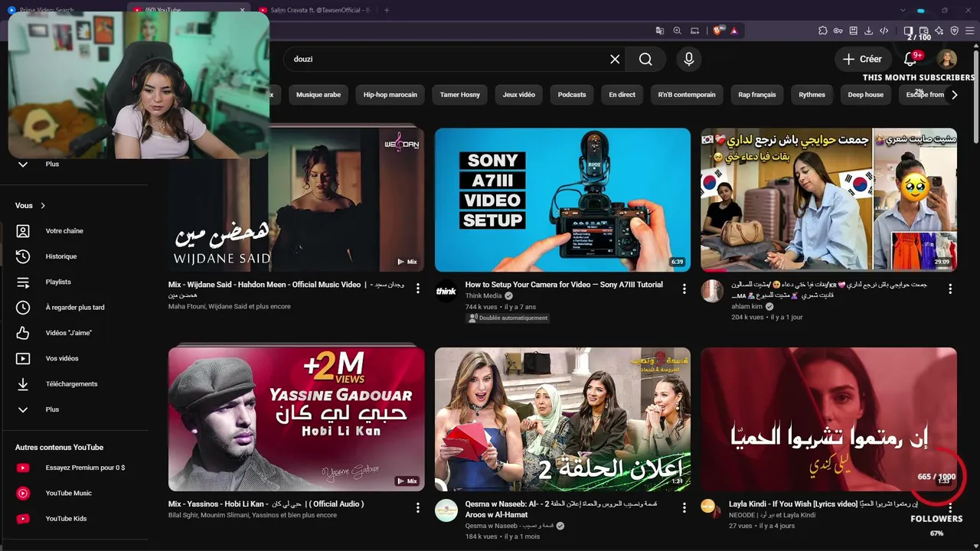This screenshot has width=980, height=551.
Task: Click the translate page icon in address bar
Action: point(660,31)
